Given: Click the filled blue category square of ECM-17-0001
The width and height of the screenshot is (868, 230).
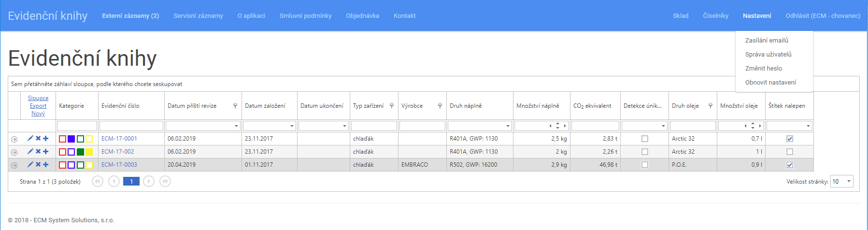Looking at the screenshot, I should coord(71,139).
